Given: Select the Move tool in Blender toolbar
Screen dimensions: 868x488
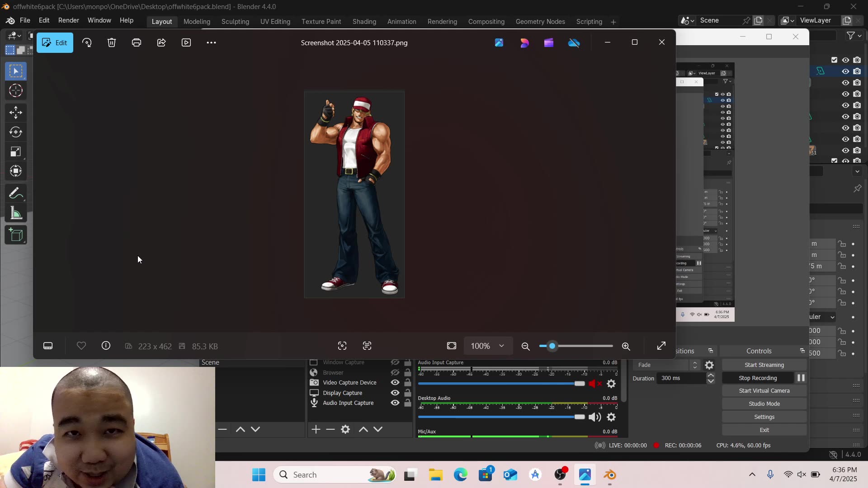Looking at the screenshot, I should [x=16, y=112].
